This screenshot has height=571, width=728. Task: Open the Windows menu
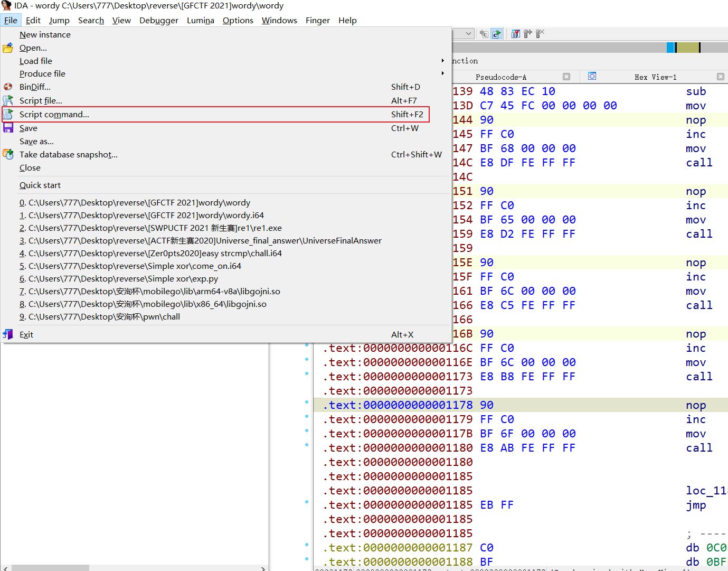pyautogui.click(x=279, y=20)
